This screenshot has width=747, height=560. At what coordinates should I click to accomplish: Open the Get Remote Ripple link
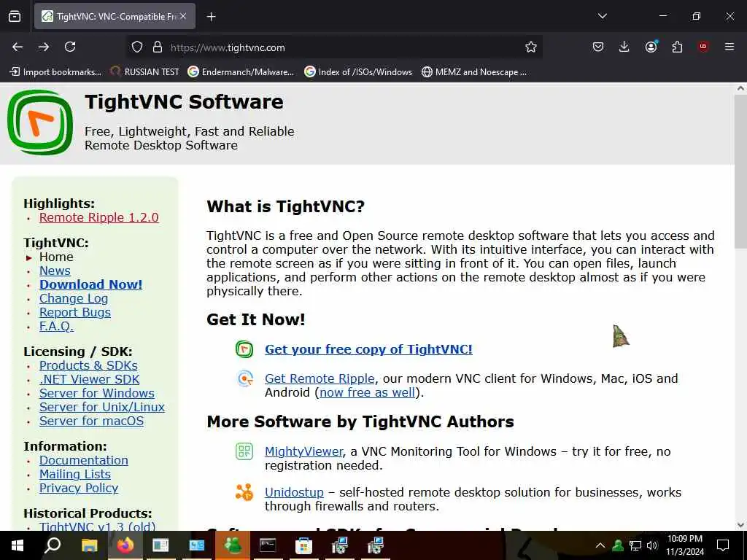320,378
